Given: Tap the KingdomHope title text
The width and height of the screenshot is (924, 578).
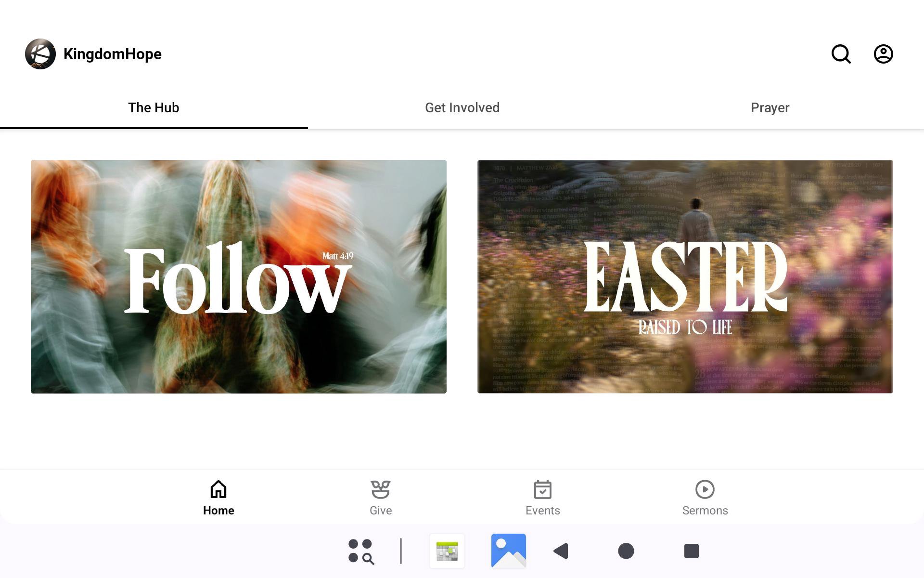Looking at the screenshot, I should pos(113,54).
